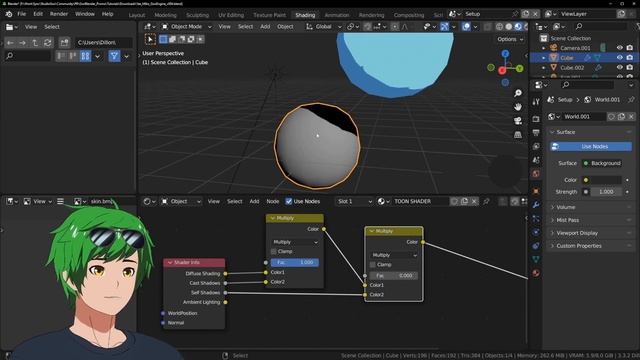640x360 pixels.
Task: Open file filter settings dropdown arrow
Action: [127, 56]
